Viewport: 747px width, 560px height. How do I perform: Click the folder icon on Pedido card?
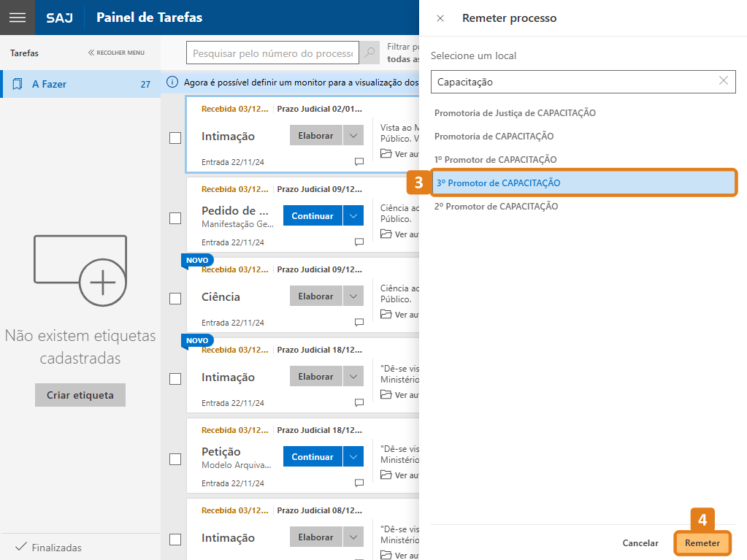[x=386, y=234]
